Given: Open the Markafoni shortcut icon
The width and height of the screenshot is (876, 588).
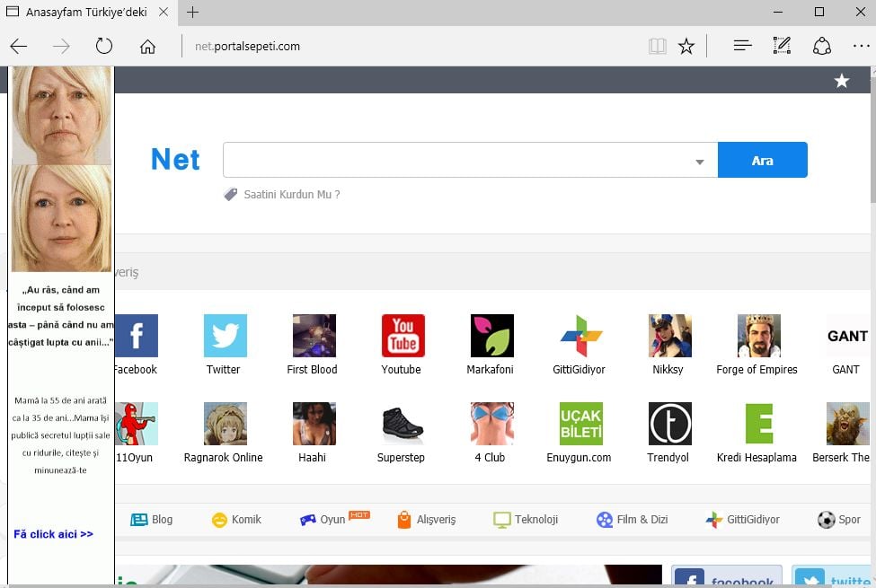Looking at the screenshot, I should 491,336.
